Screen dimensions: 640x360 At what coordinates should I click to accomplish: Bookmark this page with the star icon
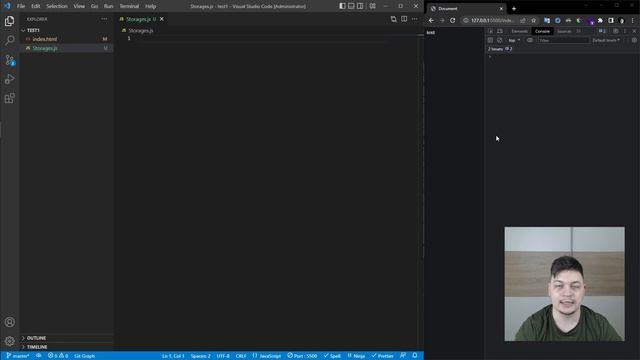point(533,20)
